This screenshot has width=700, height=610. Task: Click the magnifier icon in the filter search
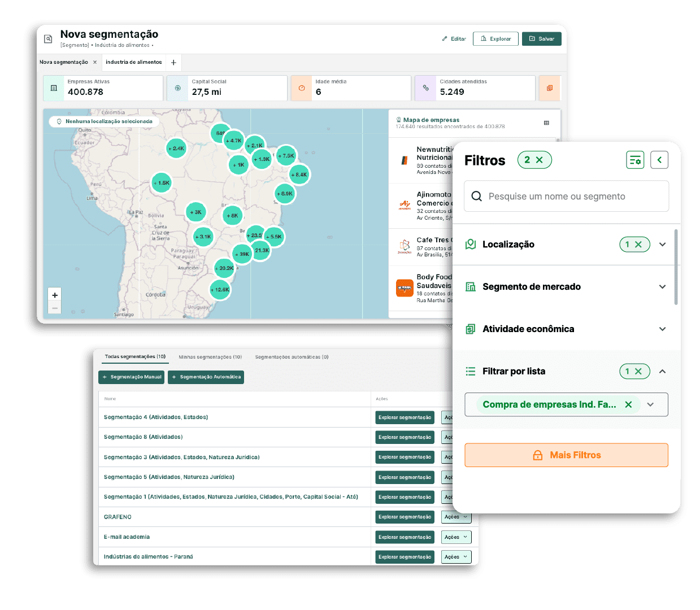476,196
